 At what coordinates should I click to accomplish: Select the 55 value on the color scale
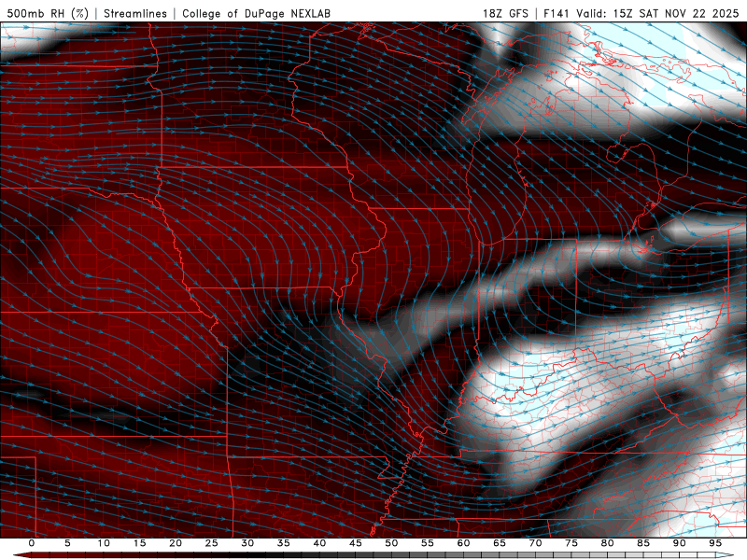tap(428, 543)
